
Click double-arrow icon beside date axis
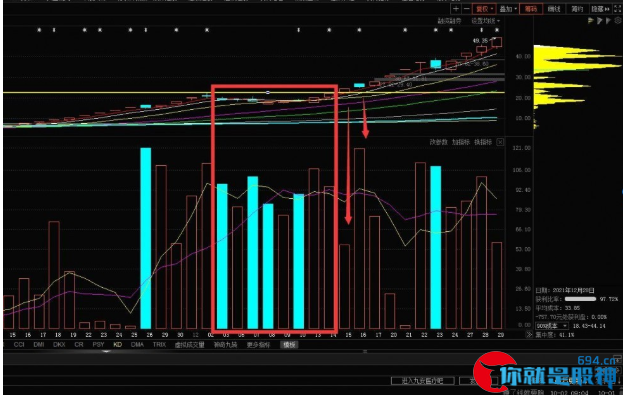point(529,335)
